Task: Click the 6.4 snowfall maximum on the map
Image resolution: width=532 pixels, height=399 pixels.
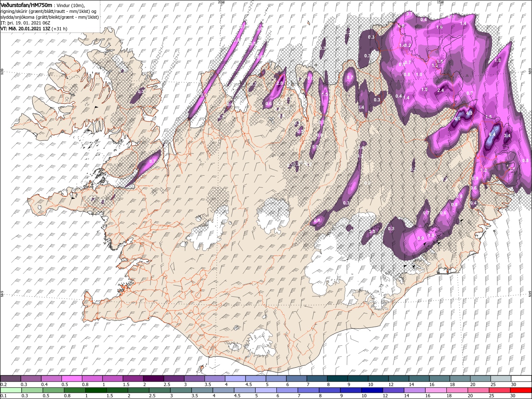Action: 493,134
